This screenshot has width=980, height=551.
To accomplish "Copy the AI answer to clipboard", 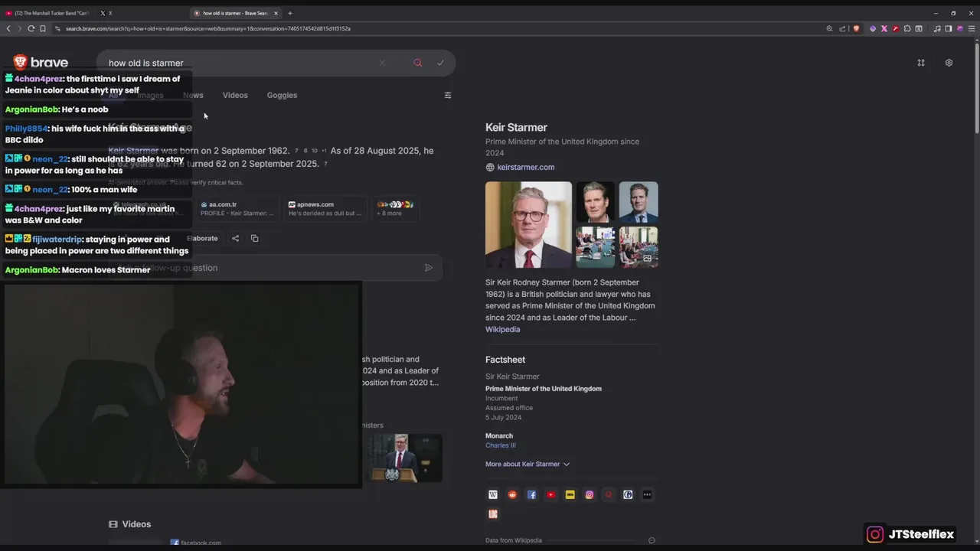I will (254, 238).
